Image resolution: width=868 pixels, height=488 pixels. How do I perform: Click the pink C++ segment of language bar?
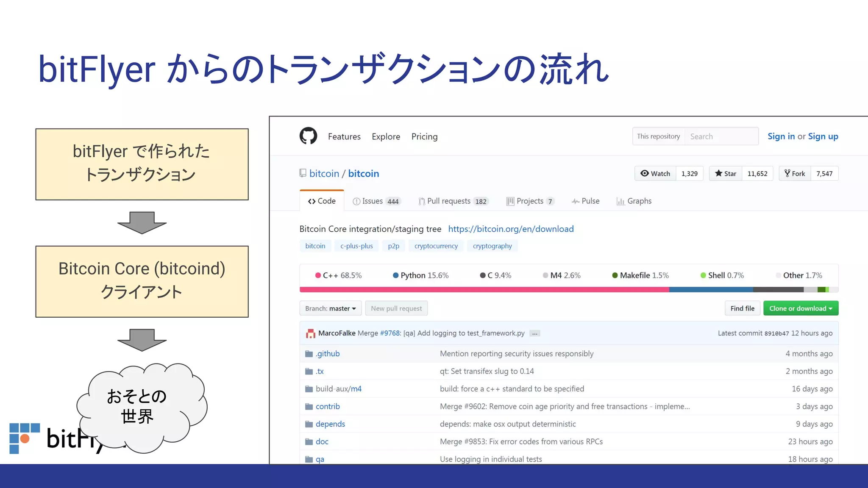[484, 290]
